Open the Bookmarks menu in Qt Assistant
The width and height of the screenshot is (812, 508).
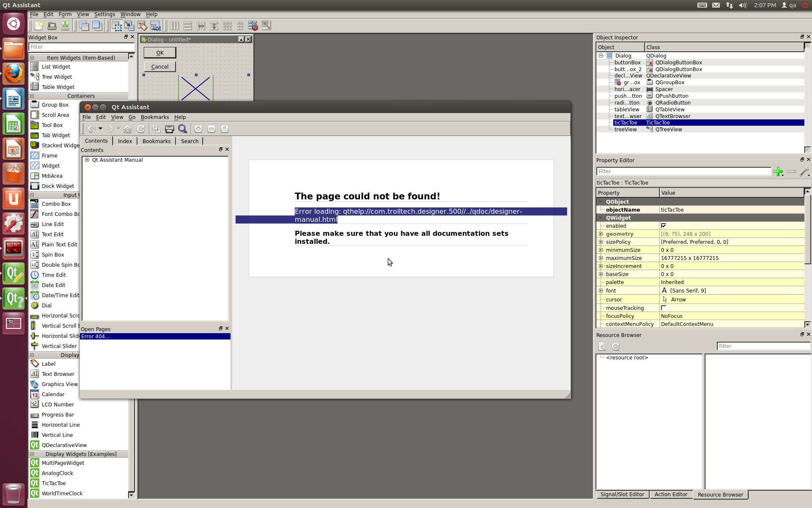pos(154,117)
